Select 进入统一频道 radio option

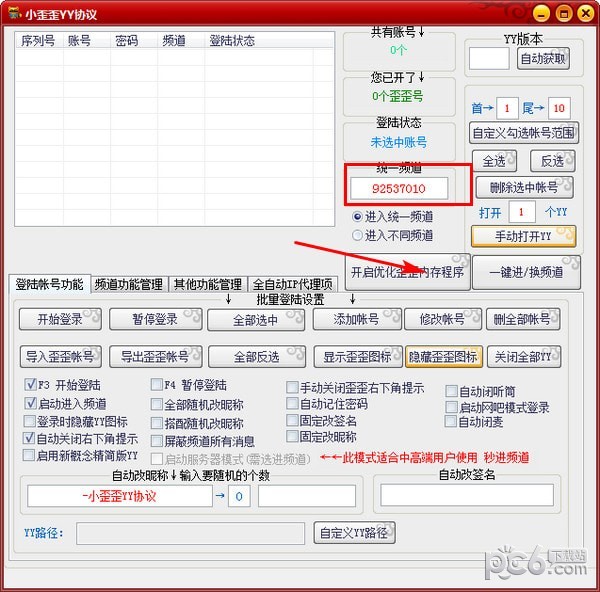(393, 217)
